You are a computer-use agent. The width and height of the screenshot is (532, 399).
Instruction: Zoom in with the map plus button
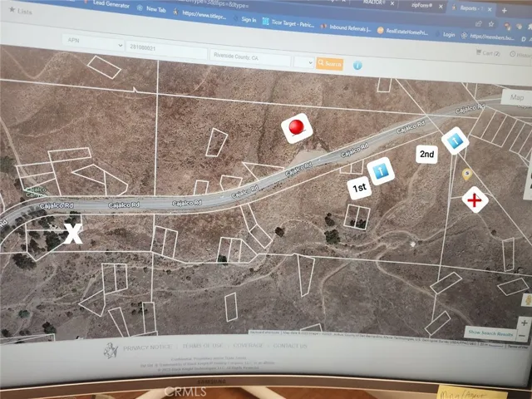click(524, 322)
